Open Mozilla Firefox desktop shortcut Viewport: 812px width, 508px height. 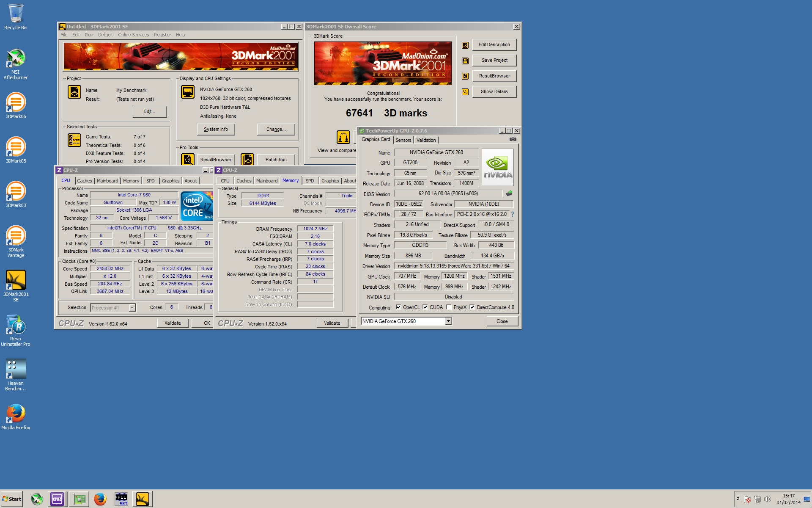pyautogui.click(x=16, y=417)
